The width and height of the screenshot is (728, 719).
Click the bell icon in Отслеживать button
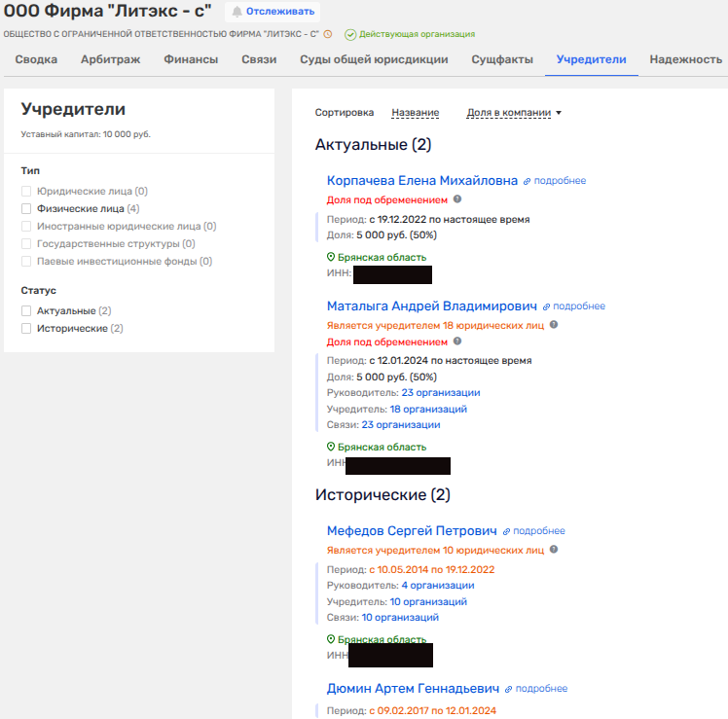pos(237,12)
